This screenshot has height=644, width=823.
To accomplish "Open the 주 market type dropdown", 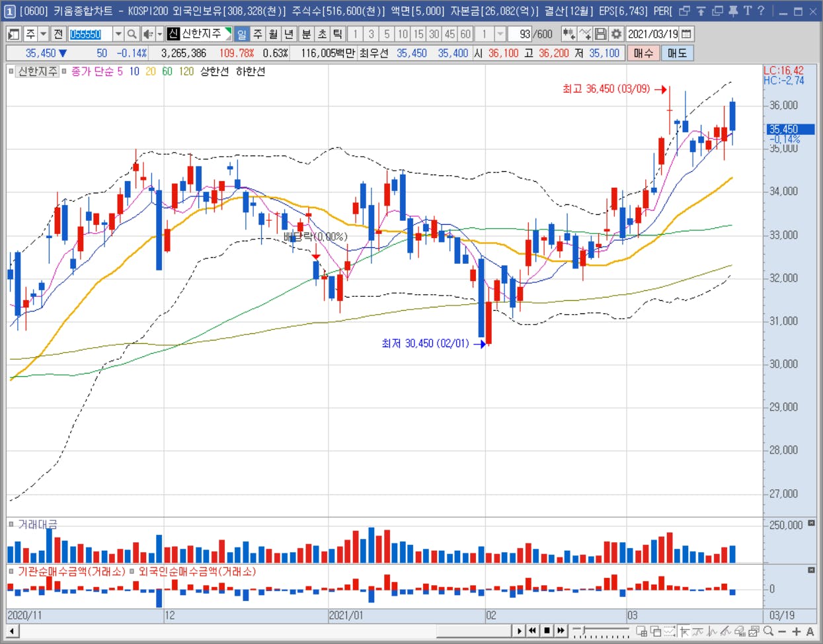I will (x=44, y=34).
